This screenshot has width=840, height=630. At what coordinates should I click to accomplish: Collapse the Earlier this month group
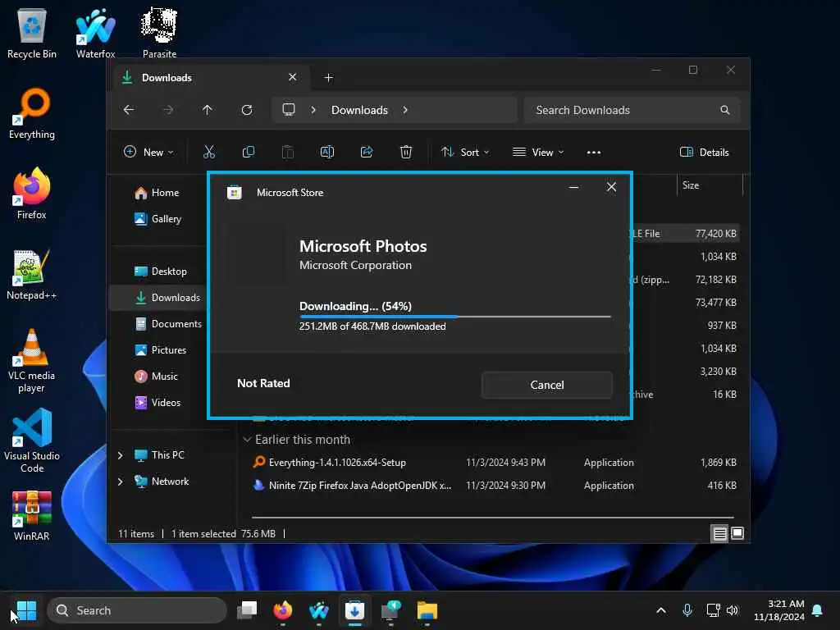247,440
